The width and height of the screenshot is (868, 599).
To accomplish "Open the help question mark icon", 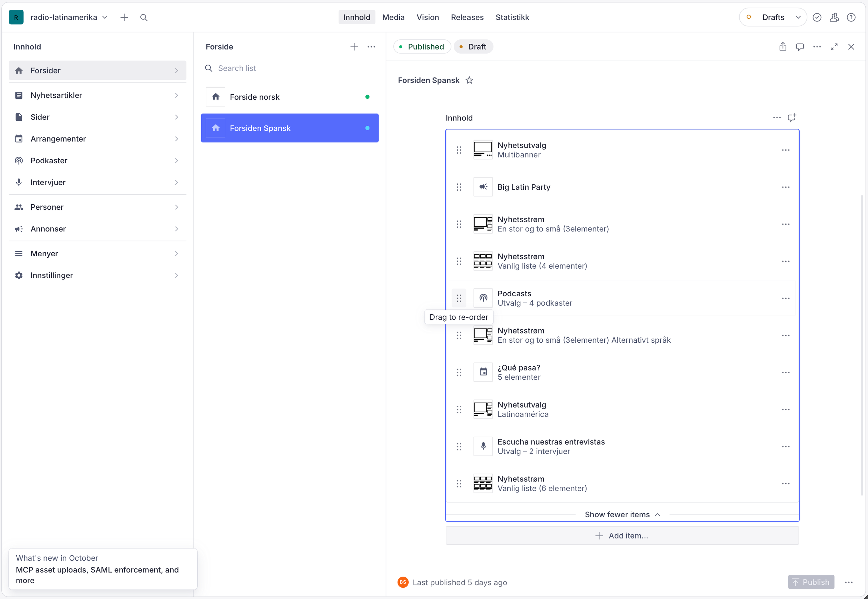I will pos(851,17).
